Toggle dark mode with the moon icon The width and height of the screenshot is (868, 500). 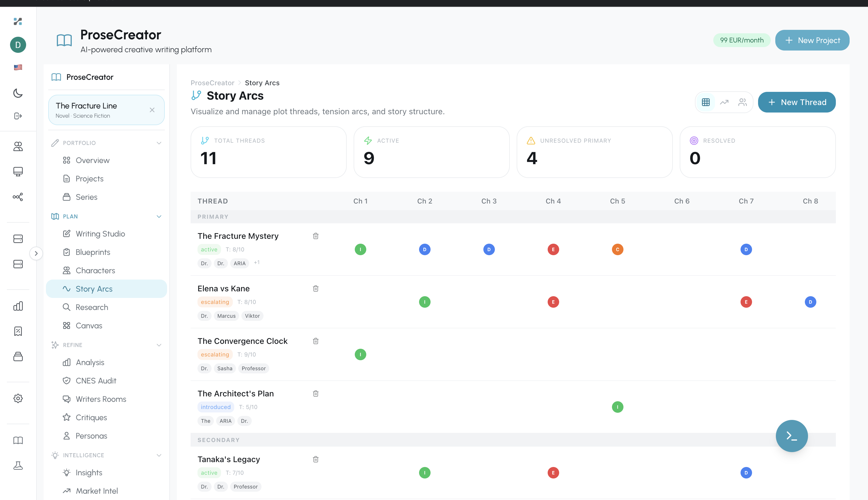click(x=18, y=93)
